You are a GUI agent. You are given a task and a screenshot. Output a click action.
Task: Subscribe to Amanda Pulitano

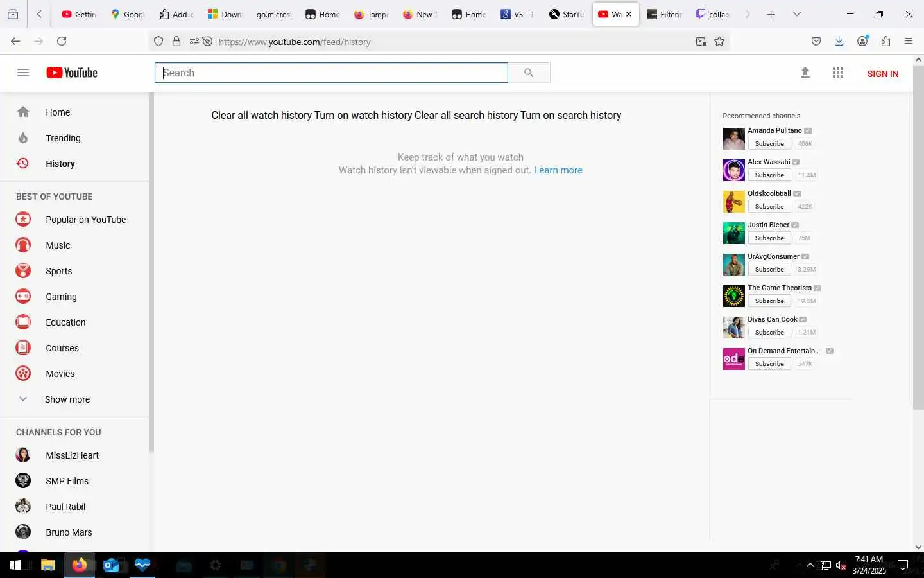pyautogui.click(x=769, y=144)
